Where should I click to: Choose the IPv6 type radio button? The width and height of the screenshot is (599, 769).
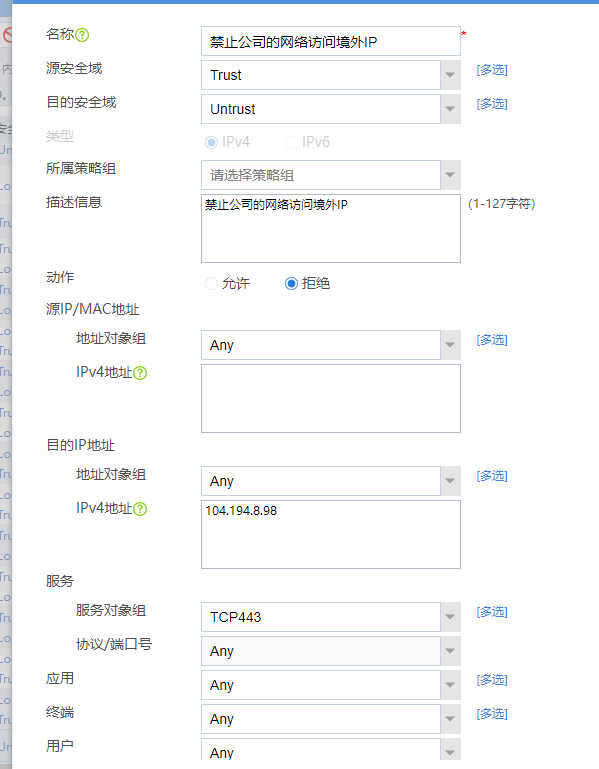point(291,142)
